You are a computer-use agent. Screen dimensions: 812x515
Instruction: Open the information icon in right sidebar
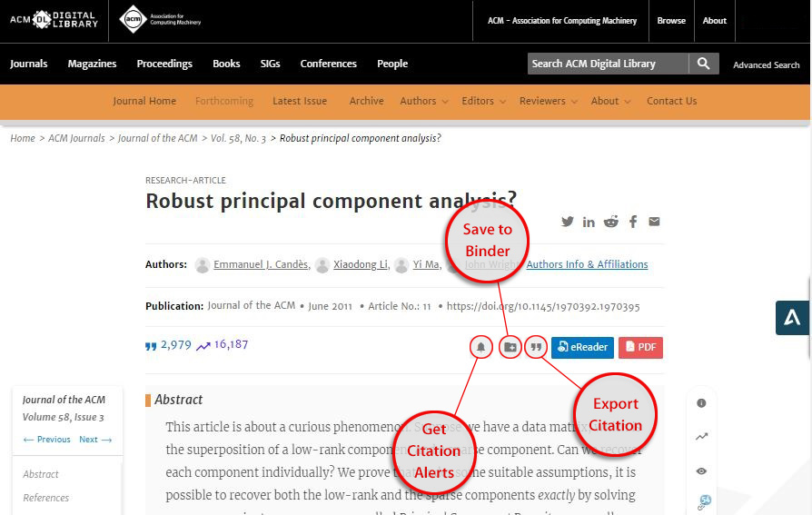[x=701, y=403]
